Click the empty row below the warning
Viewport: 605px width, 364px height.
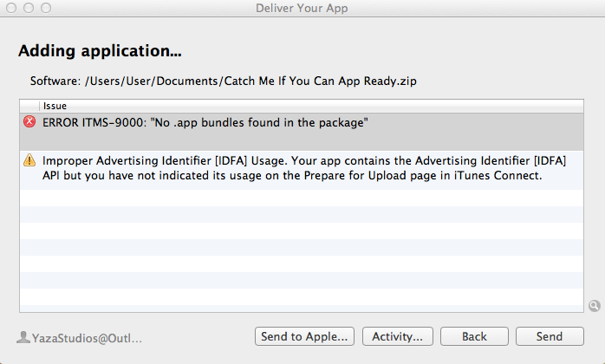point(302,198)
